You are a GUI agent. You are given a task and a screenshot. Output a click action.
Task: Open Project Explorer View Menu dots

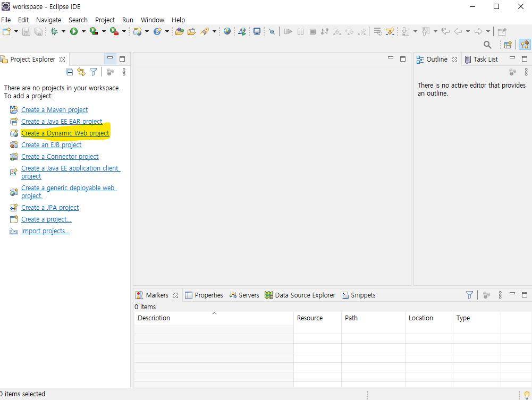tap(124, 72)
